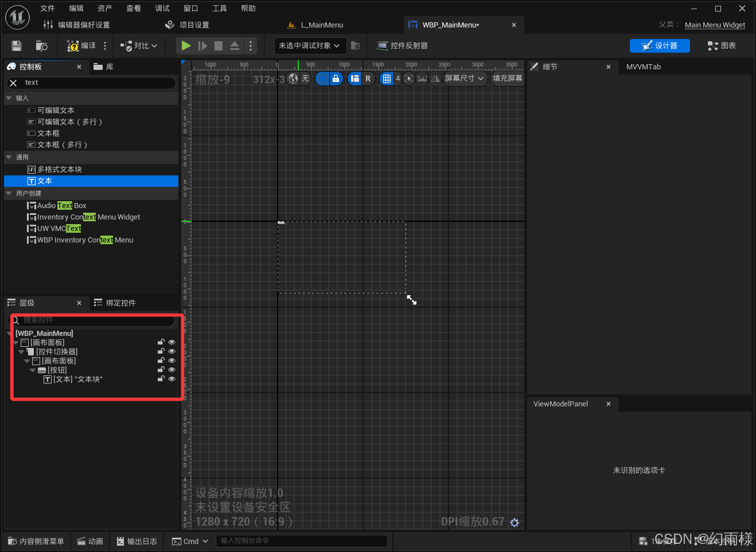Viewport: 756px width, 552px height.
Task: Open the 编辑 menu
Action: point(76,9)
